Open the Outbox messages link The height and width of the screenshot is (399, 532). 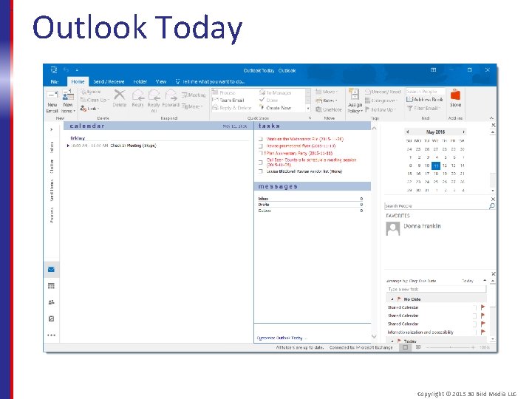pos(265,211)
